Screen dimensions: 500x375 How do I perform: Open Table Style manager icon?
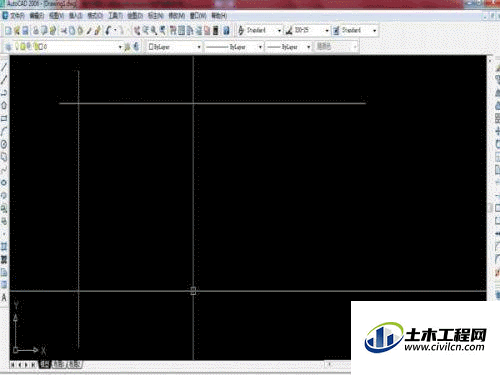[x=336, y=31]
